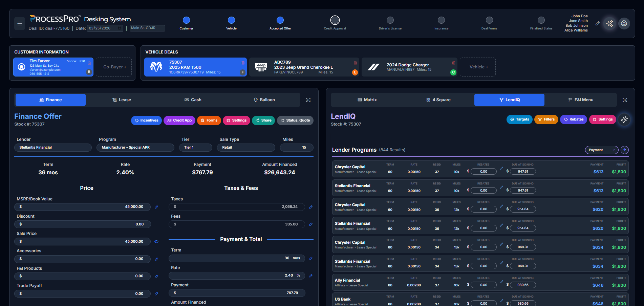Open LendIQ Rebates button
The height and width of the screenshot is (306, 644).
point(574,119)
